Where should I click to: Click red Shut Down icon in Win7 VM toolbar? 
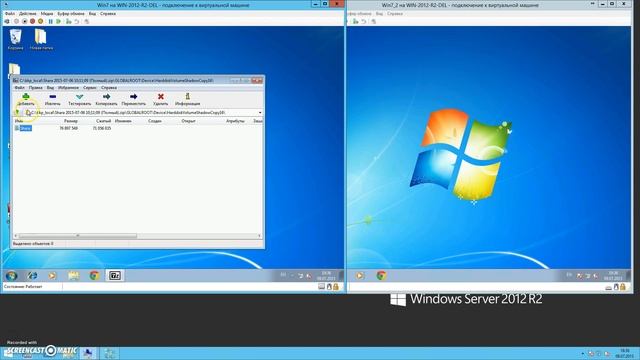[32, 21]
